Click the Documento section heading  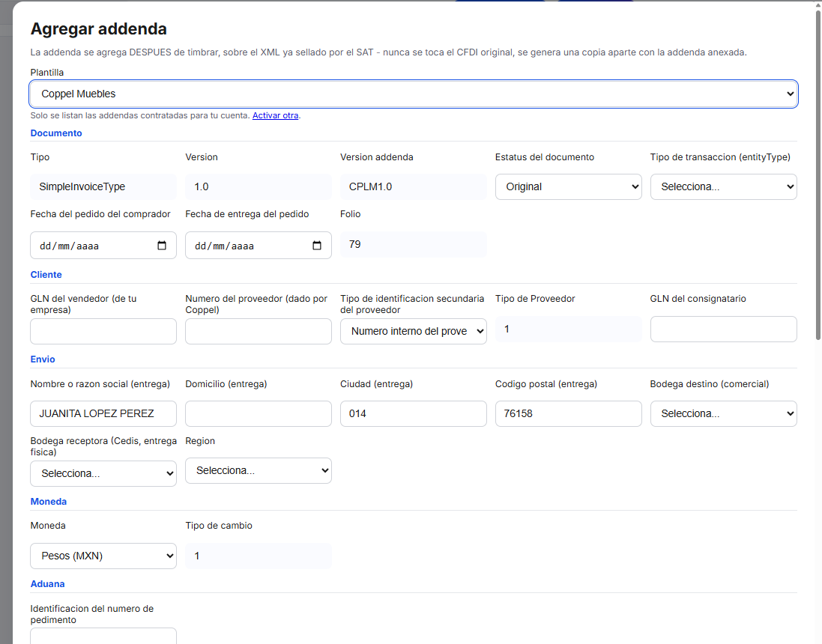56,133
